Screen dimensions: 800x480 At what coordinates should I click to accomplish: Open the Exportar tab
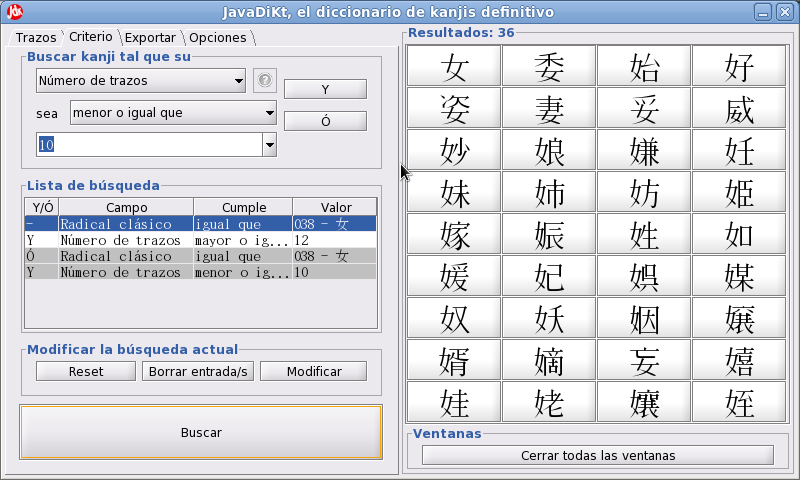150,37
